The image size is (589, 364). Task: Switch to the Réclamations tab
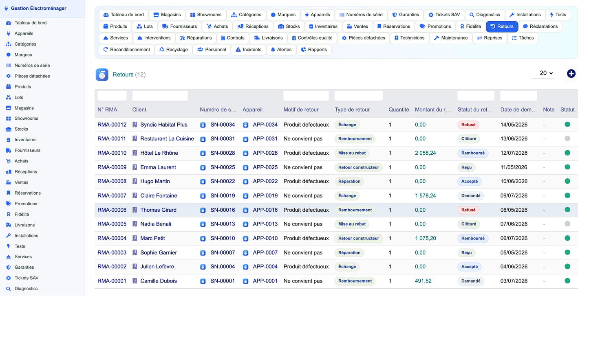[540, 26]
